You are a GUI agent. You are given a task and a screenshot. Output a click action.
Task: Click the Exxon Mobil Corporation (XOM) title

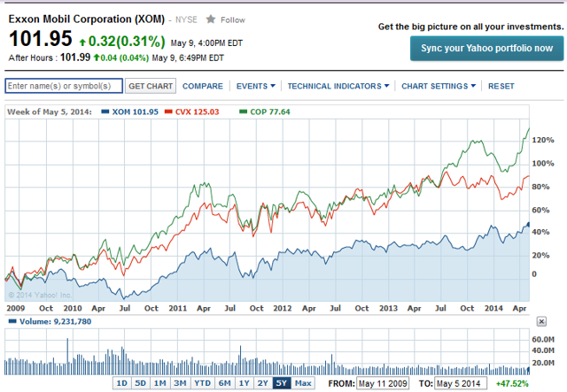pyautogui.click(x=87, y=19)
